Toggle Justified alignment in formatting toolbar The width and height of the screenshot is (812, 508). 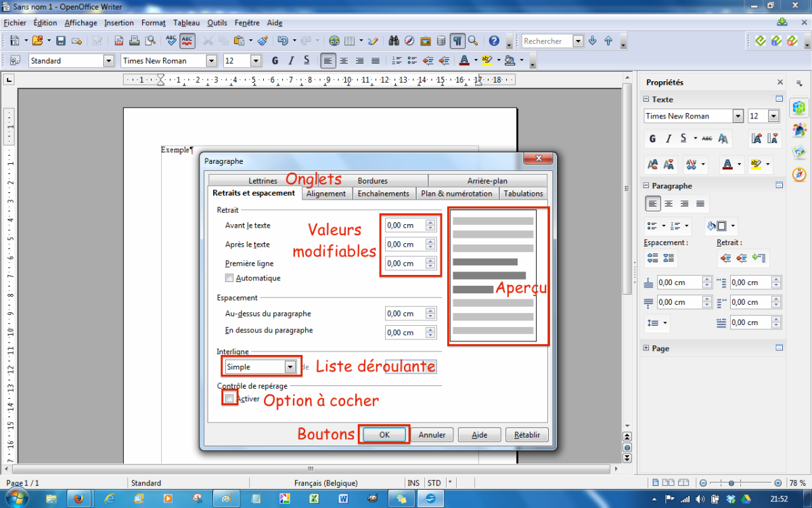[x=376, y=61]
